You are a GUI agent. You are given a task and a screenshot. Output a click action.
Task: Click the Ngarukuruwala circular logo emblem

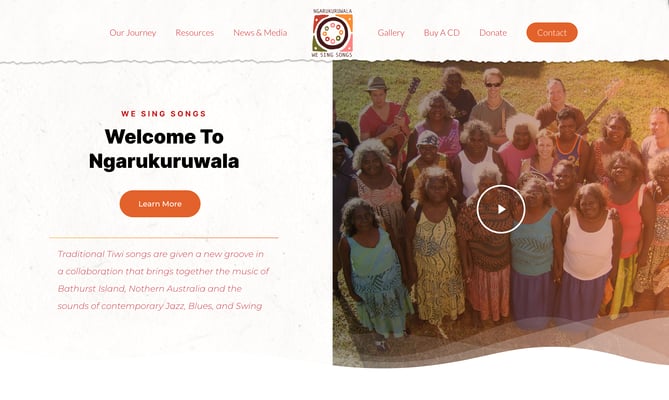tap(332, 33)
